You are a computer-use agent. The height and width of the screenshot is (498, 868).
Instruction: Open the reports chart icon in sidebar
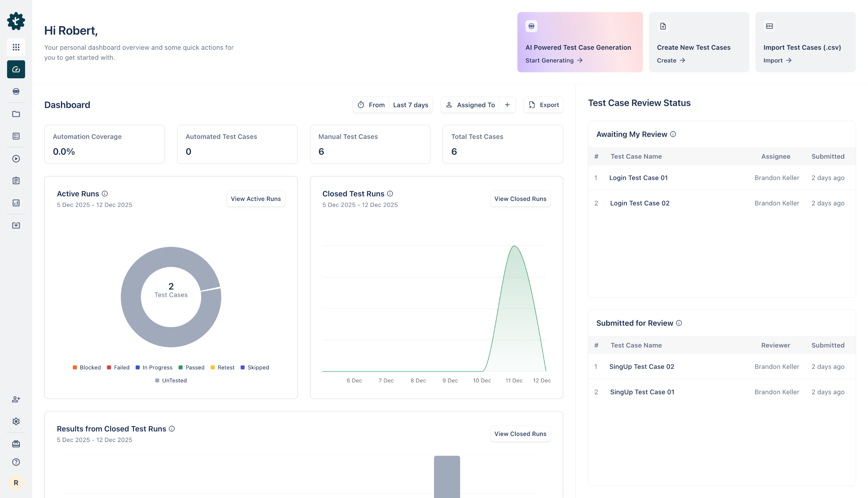click(16, 203)
